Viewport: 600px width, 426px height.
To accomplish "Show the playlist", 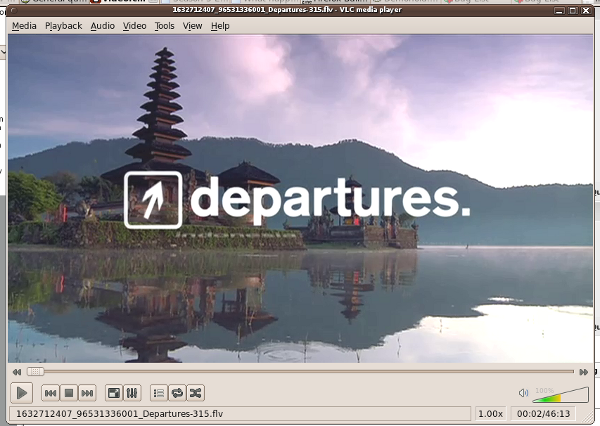I will click(159, 393).
